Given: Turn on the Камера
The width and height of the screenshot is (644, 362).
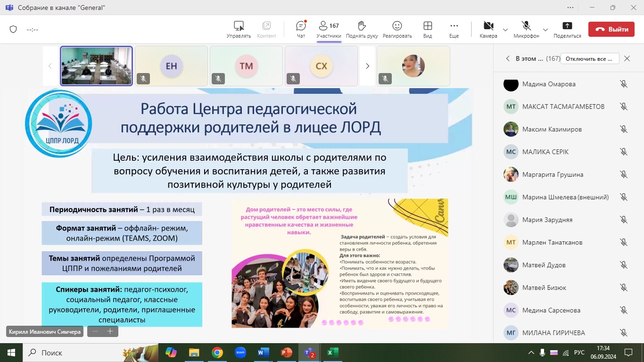Looking at the screenshot, I should (488, 29).
